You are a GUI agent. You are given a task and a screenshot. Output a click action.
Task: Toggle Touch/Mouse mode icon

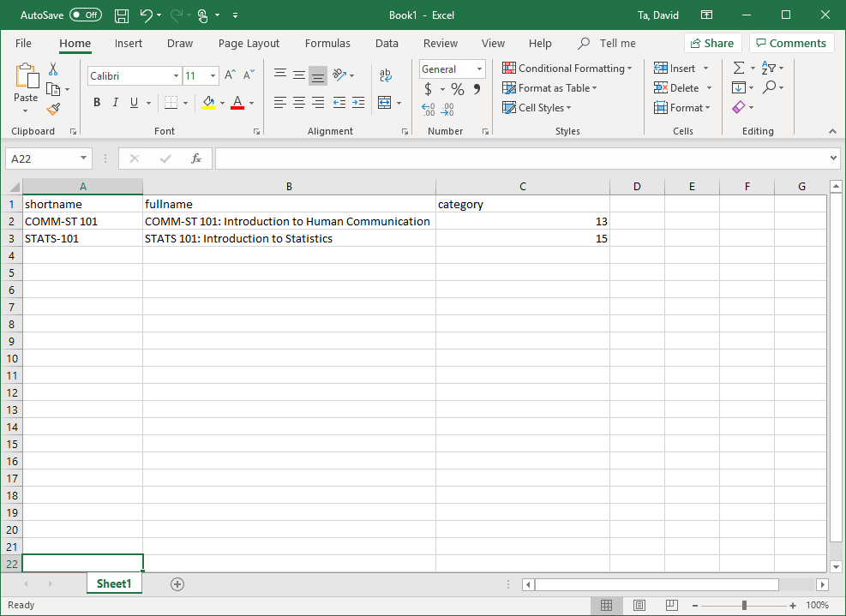(203, 15)
